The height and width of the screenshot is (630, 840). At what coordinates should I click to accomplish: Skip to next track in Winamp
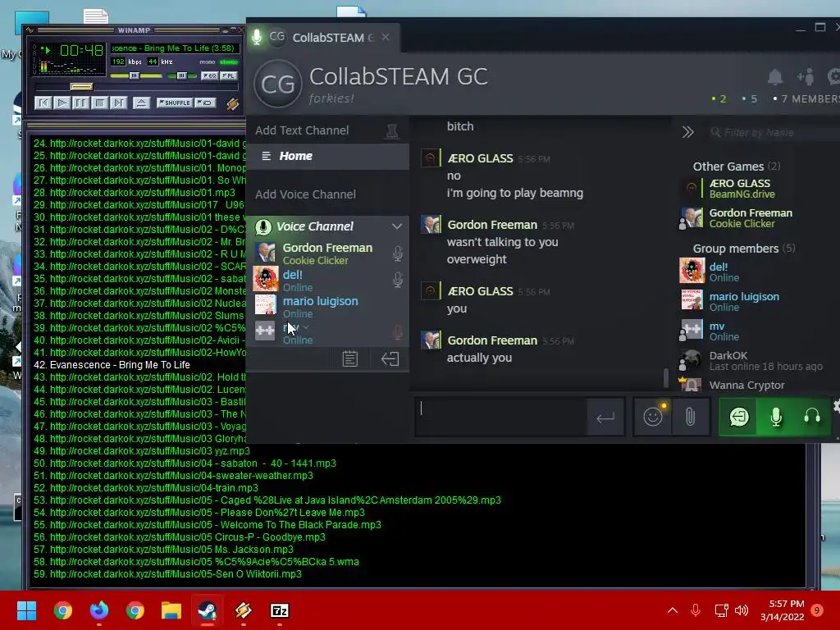(x=118, y=103)
